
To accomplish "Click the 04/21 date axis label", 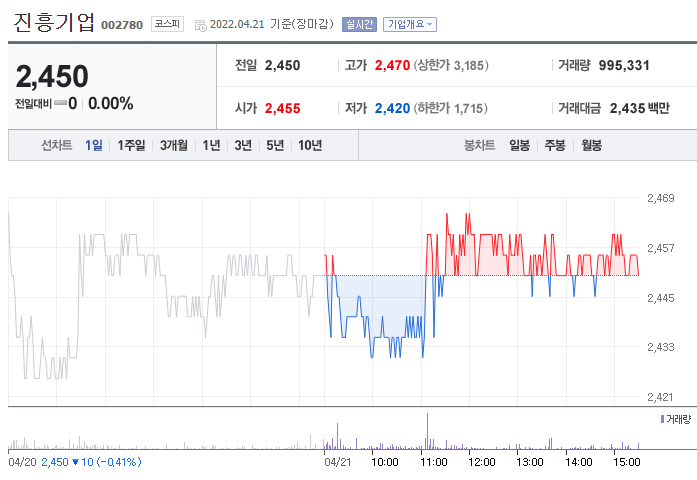I will click(337, 462).
